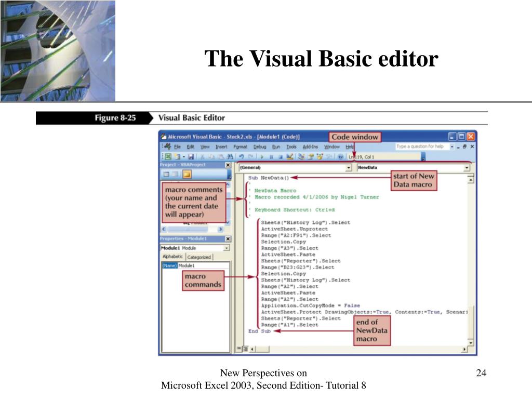Click View Code icon in Project panel
This screenshot has height=399, width=532.
tap(166, 175)
